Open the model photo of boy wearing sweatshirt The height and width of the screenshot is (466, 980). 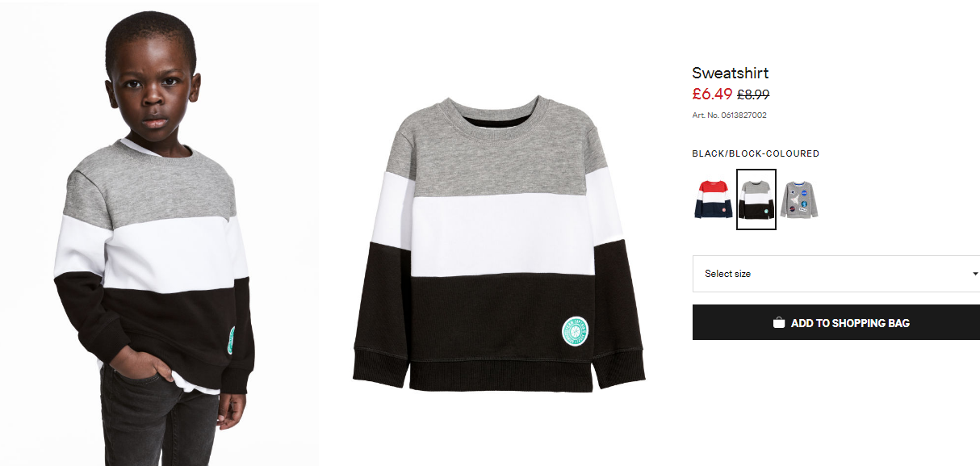pyautogui.click(x=159, y=233)
